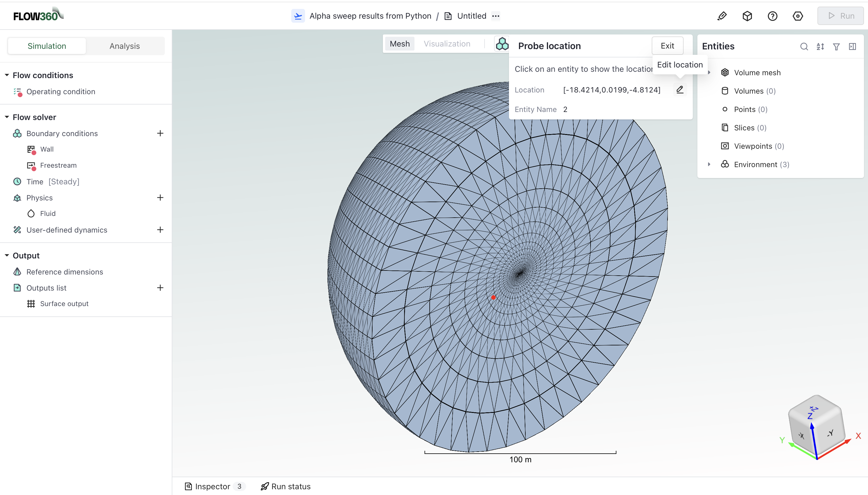Open the 3D cube tool in top toolbar

(x=747, y=16)
